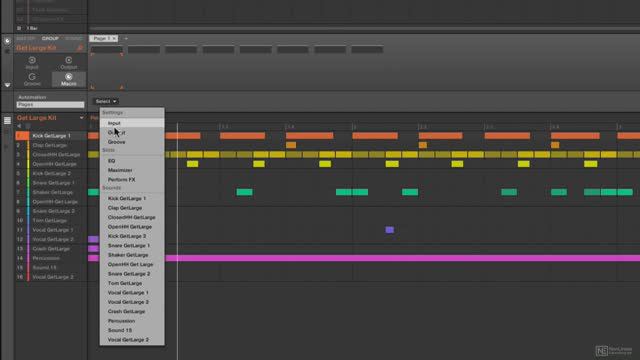Click the plug-in area knob icon
The width and height of the screenshot is (640, 360).
(7, 41)
